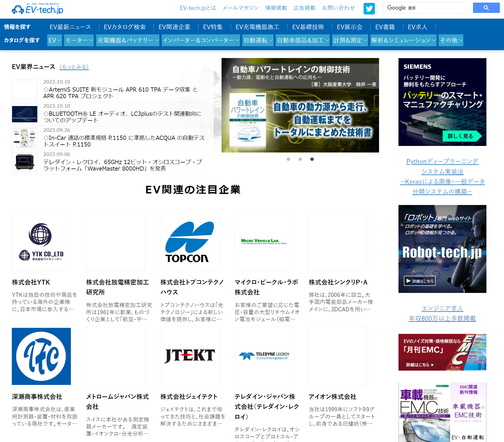The height and width of the screenshot is (442, 504).
Task: Select the second carousel dot
Action: 300,159
